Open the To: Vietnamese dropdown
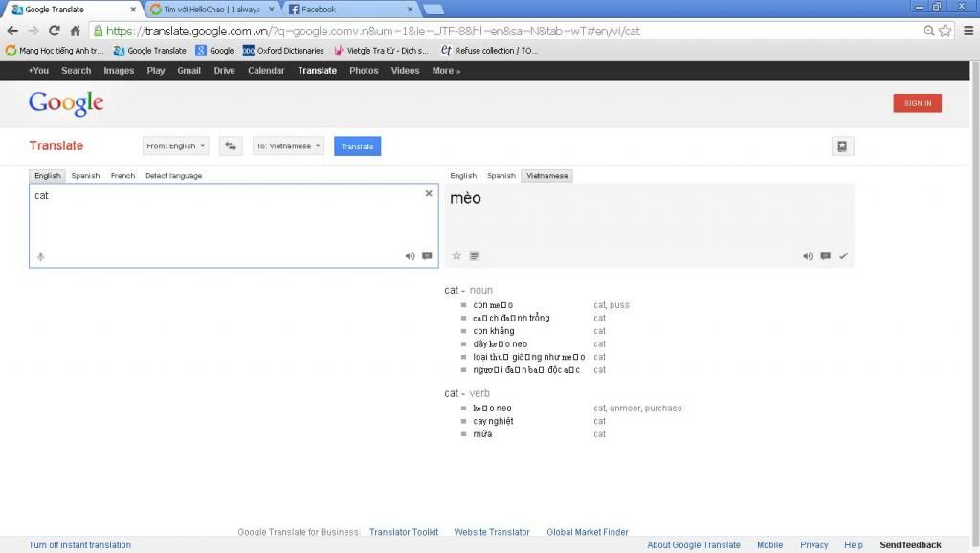The image size is (980, 553). pyautogui.click(x=288, y=146)
